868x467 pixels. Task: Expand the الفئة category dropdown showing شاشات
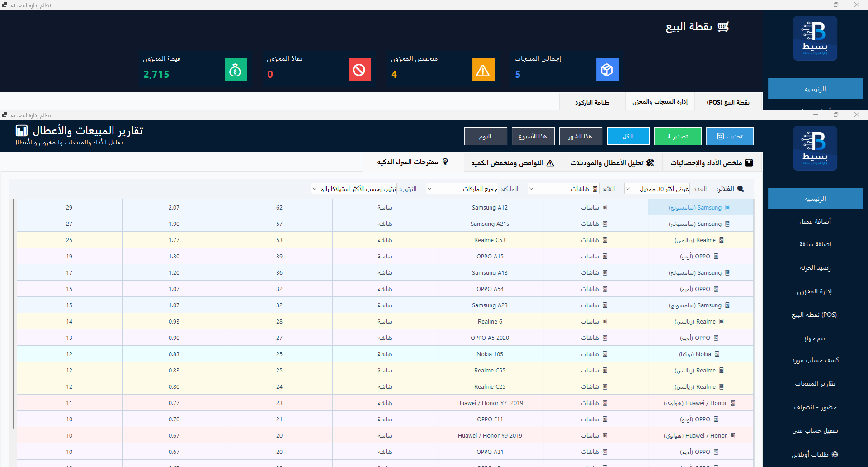(564, 189)
